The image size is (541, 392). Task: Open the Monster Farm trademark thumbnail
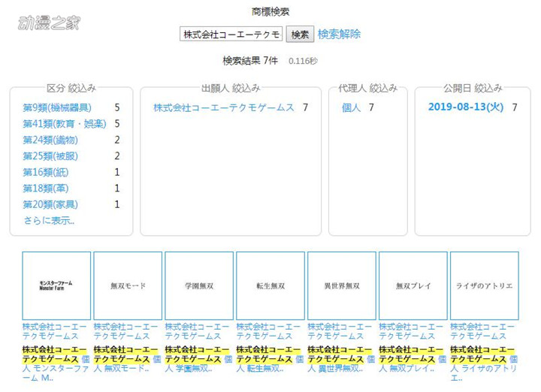coord(56,286)
